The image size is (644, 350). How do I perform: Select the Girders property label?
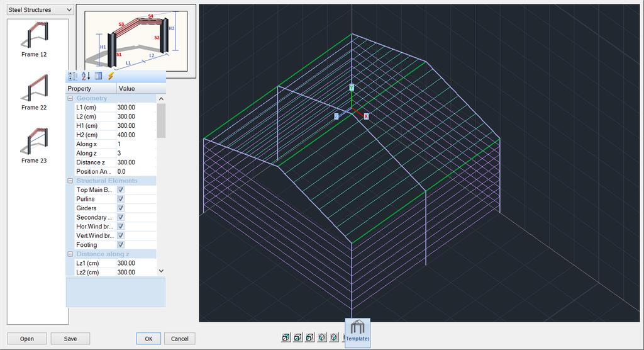[x=86, y=208]
